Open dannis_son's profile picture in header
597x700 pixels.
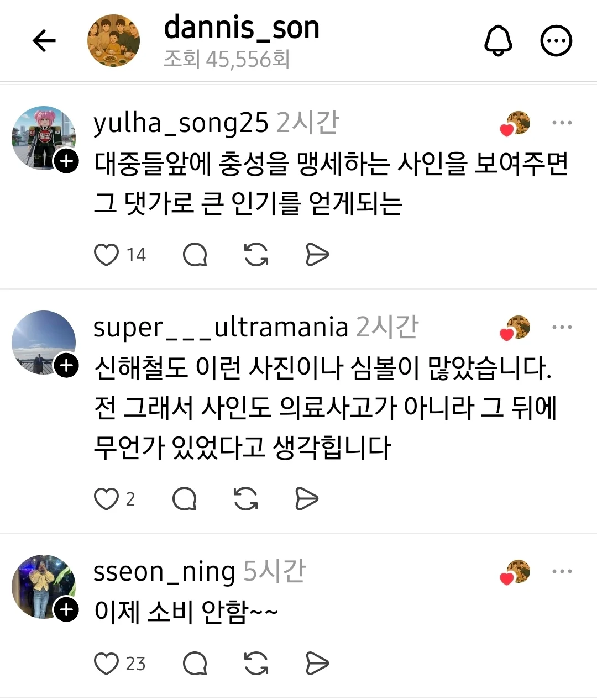click(x=113, y=41)
